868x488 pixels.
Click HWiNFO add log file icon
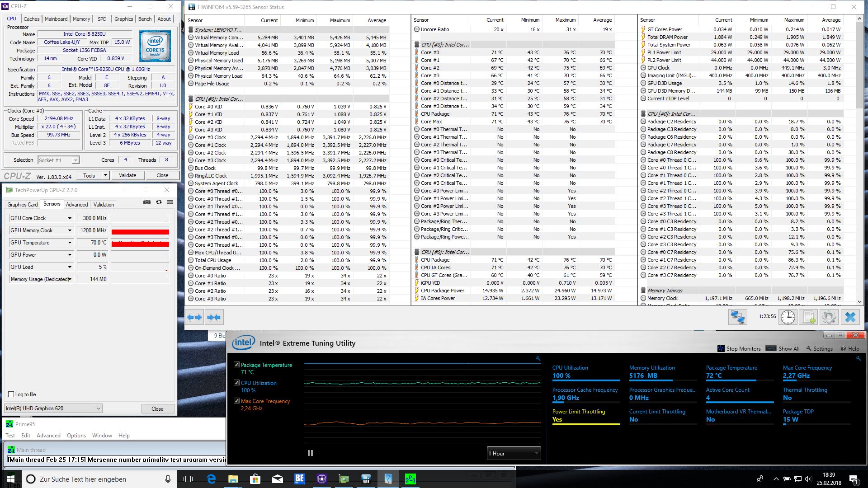808,317
